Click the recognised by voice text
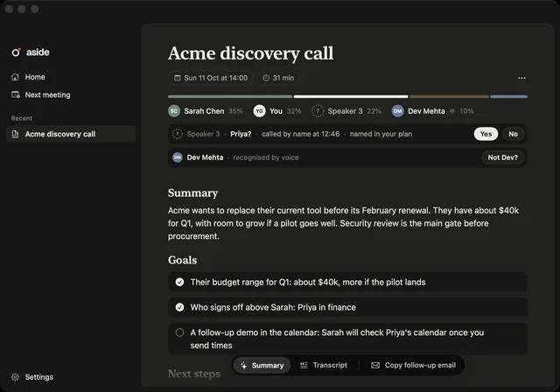Screen dimensions: 560x392 pos(266,157)
